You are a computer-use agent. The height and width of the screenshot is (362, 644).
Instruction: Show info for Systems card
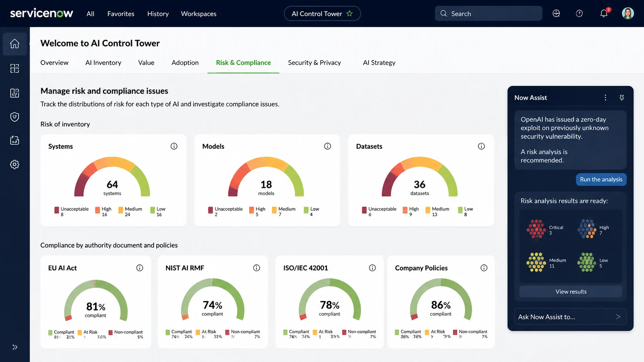pos(174,146)
